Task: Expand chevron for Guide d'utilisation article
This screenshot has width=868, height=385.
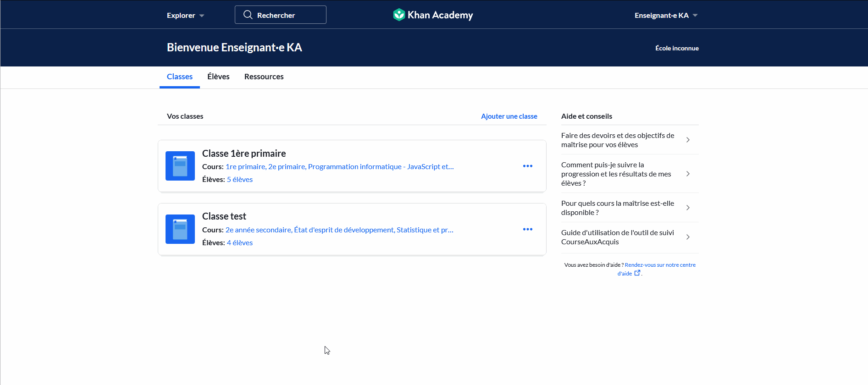Action: [x=688, y=237]
